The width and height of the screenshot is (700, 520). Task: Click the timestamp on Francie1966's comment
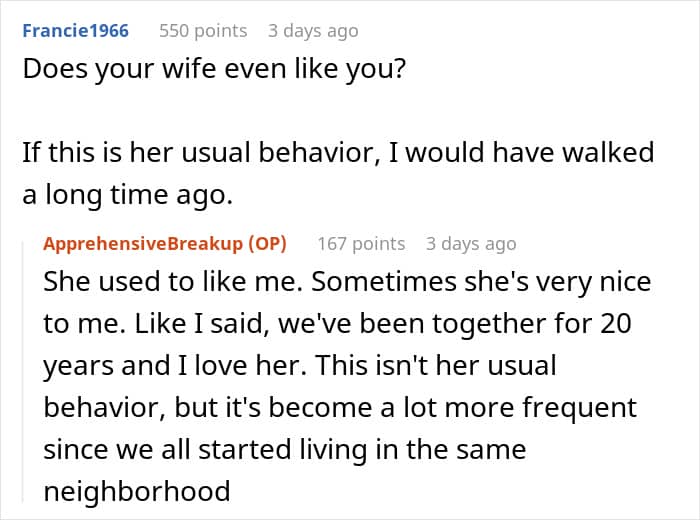coord(312,31)
